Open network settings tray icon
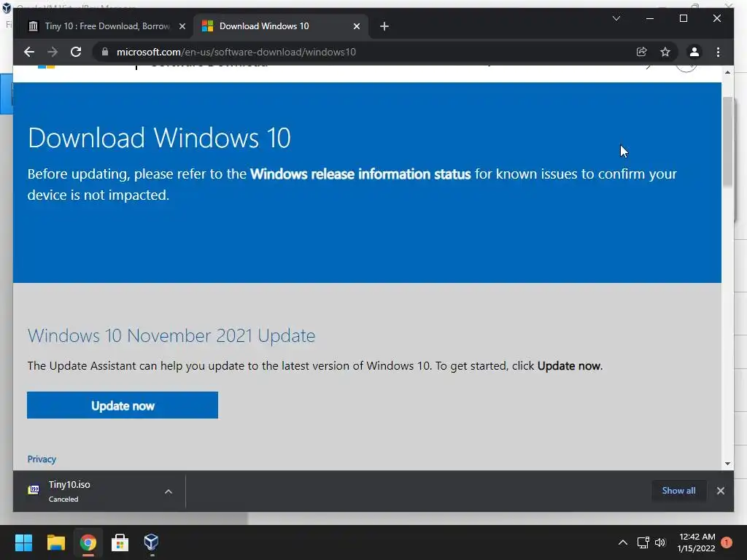747x560 pixels. click(643, 542)
